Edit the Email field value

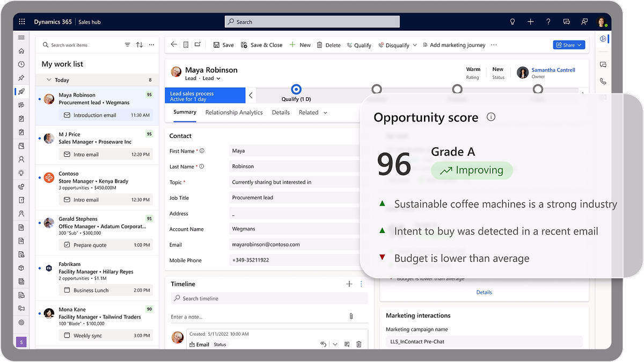294,244
